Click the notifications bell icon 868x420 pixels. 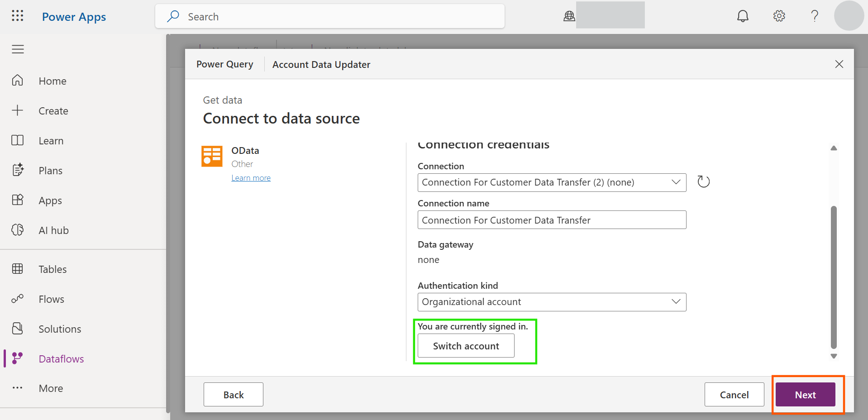(743, 16)
